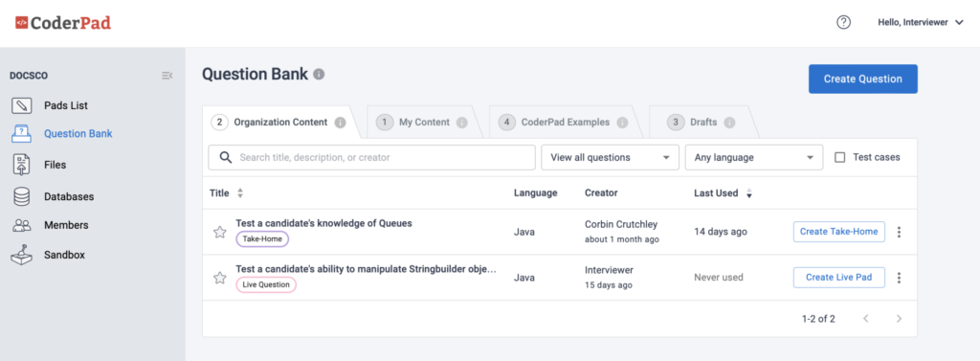Click the Create Question button
Image resolution: width=980 pixels, height=361 pixels.
[x=863, y=79]
